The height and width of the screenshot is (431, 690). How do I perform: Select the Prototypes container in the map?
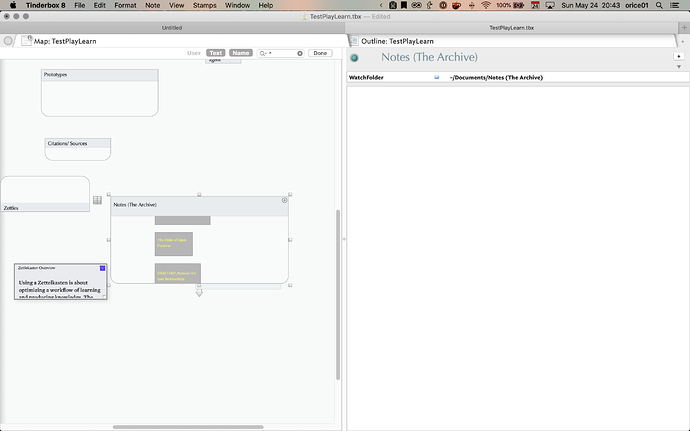pyautogui.click(x=99, y=92)
